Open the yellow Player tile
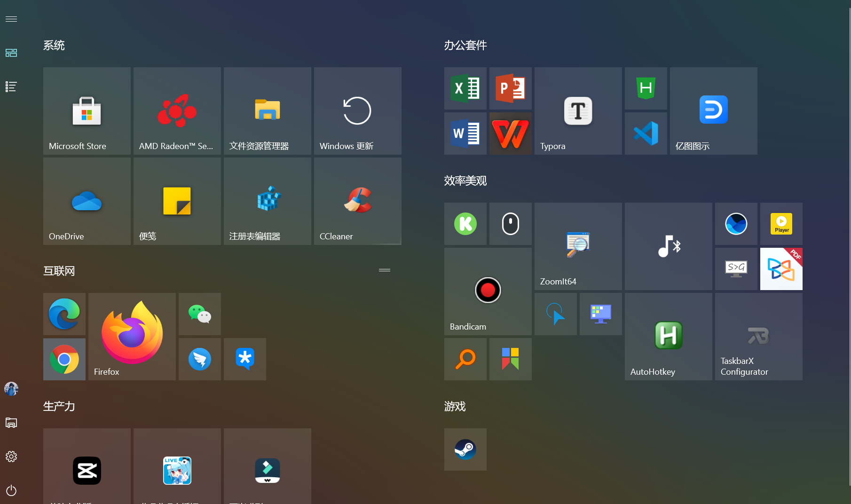 (781, 224)
